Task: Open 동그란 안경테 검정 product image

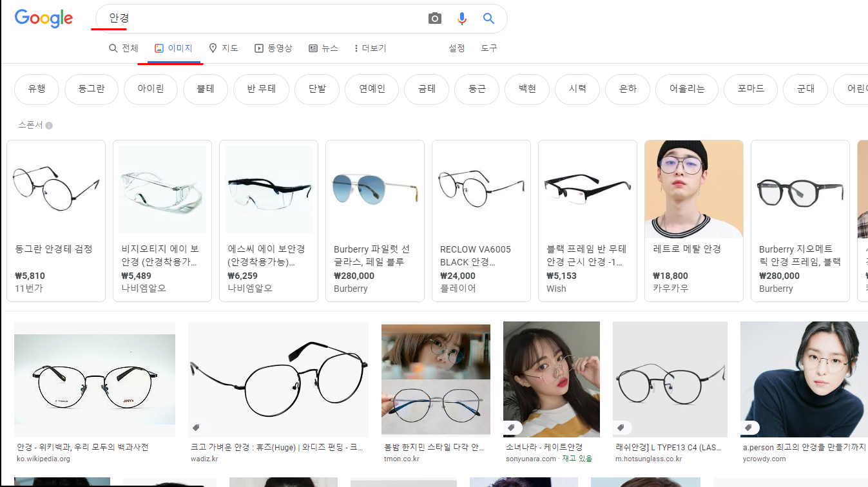Action: pyautogui.click(x=56, y=189)
